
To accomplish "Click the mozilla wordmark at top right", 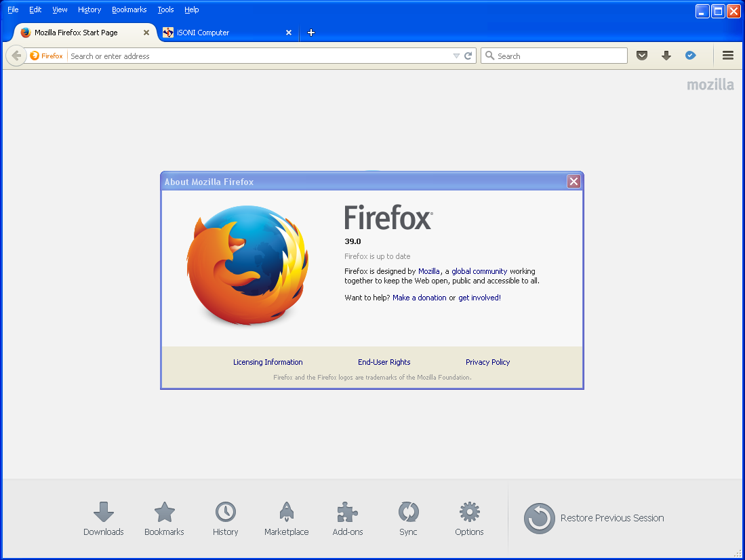I will (710, 85).
